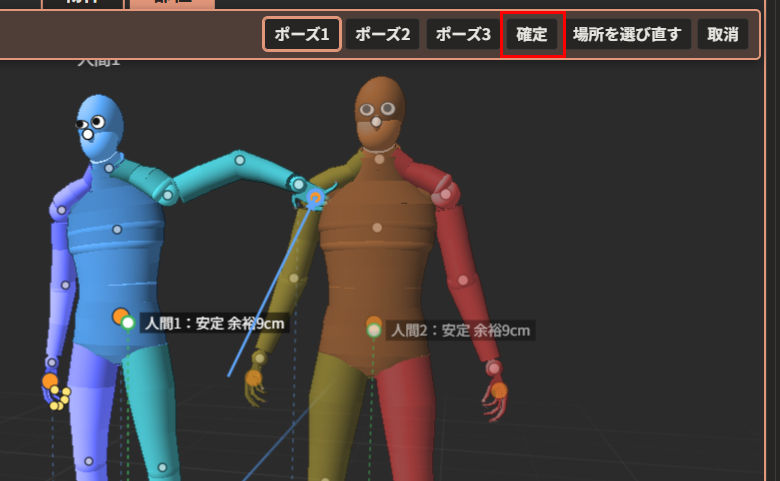Viewport: 780px width, 481px height.
Task: Click blue figure's green center-of-gravity marker
Action: click(128, 323)
